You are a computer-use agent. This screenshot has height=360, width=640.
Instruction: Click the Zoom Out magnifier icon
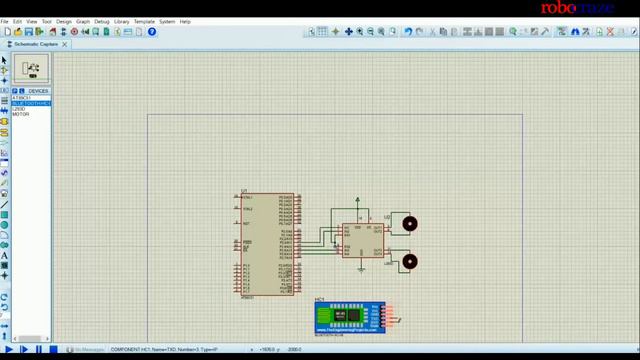tap(371, 31)
